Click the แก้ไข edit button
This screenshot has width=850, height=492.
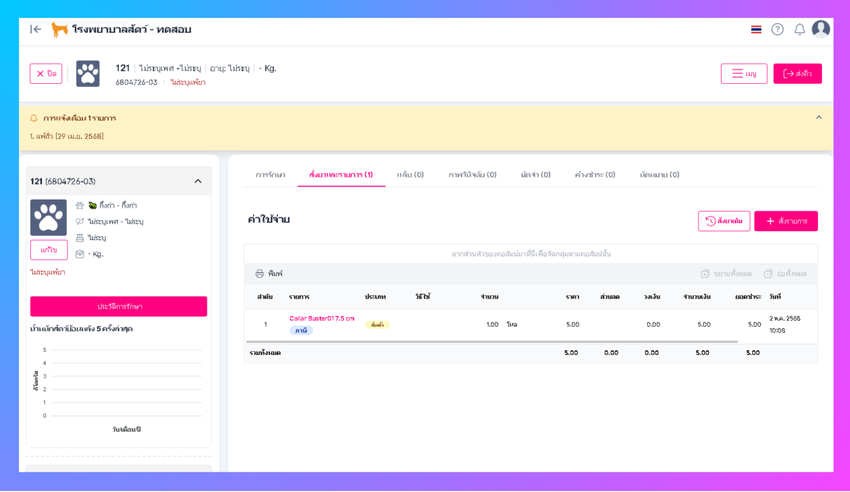tap(49, 250)
